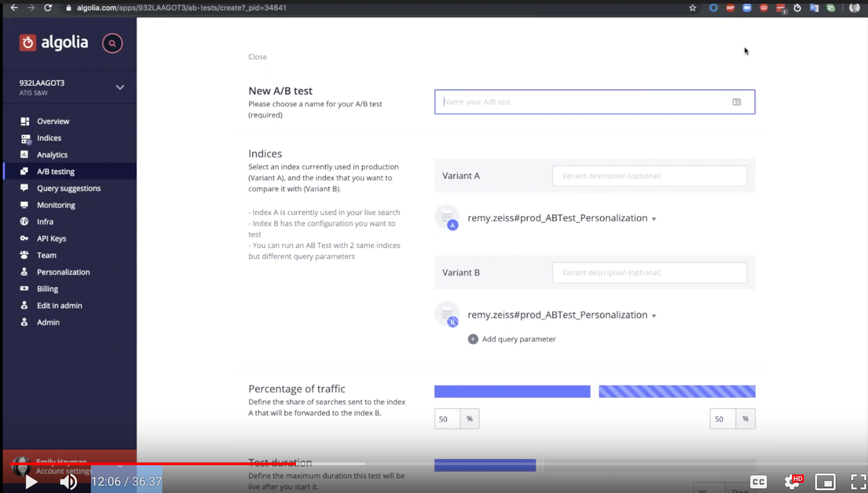The image size is (868, 493).
Task: Open Variant B index dropdown
Action: point(654,316)
